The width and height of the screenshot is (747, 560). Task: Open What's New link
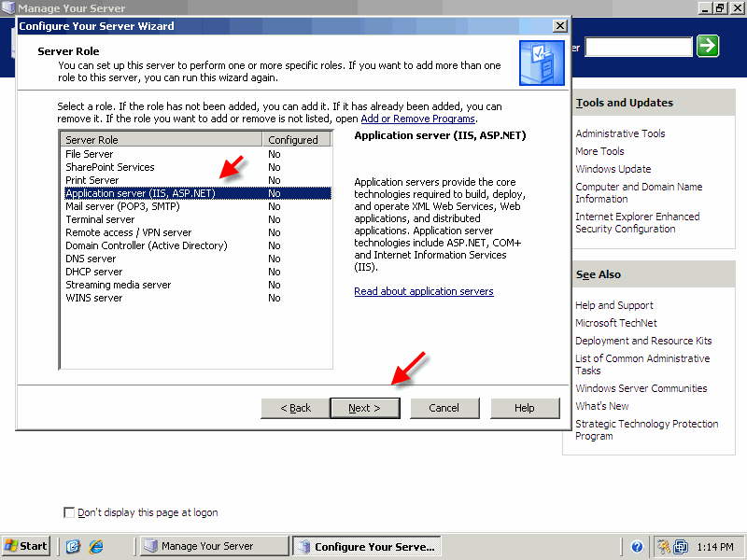pos(601,406)
